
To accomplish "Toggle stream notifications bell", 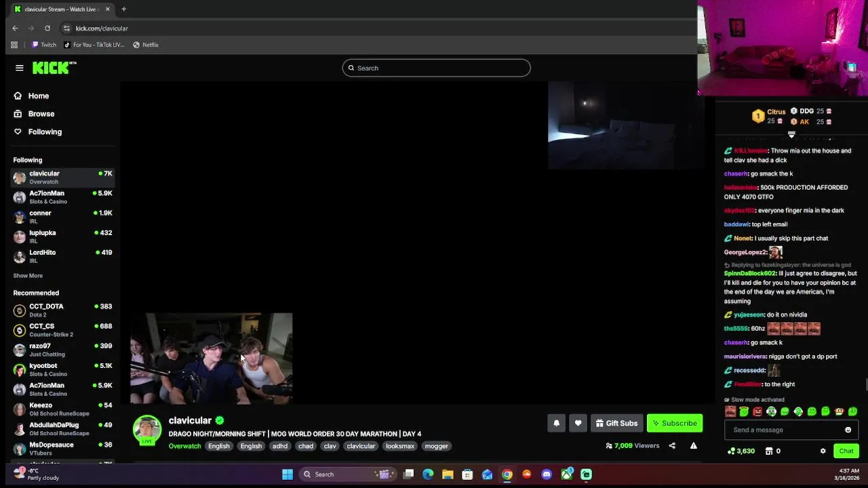I will pyautogui.click(x=556, y=423).
